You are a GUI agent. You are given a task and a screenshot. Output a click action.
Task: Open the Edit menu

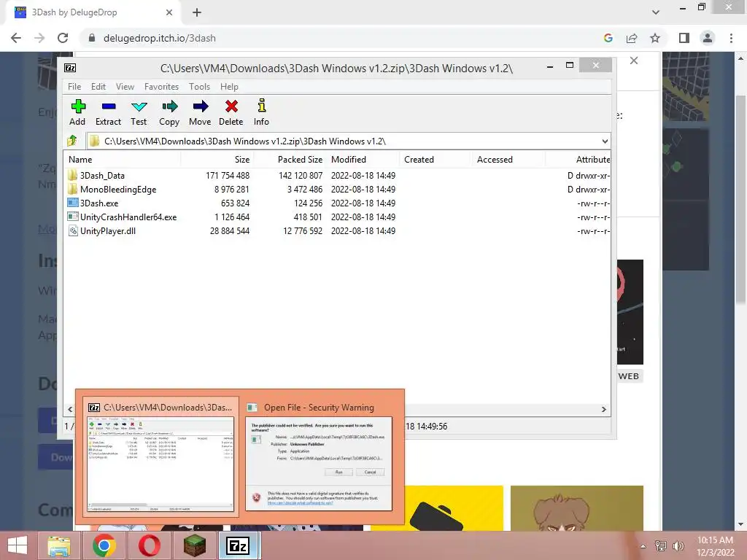tap(98, 87)
